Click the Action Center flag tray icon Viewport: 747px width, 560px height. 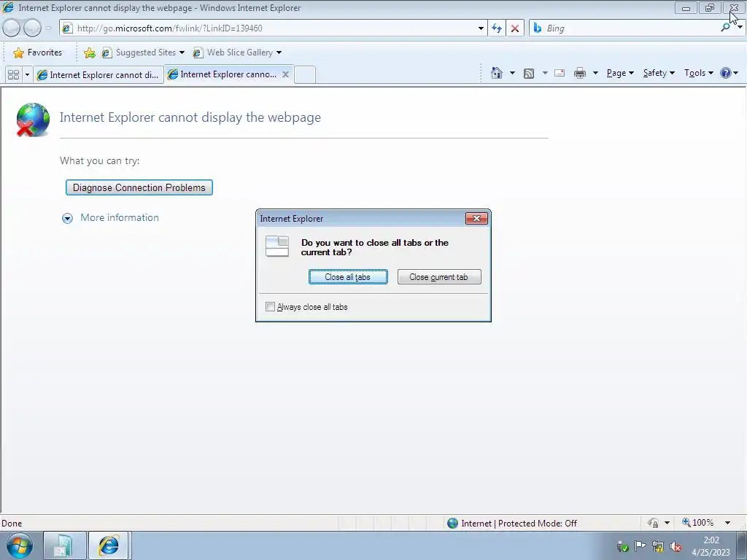coord(640,547)
